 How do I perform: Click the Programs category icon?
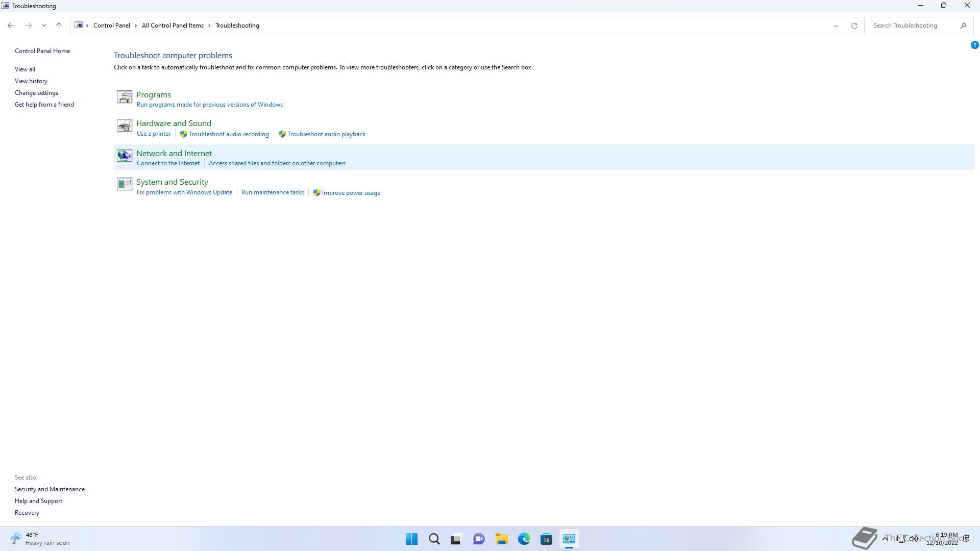click(x=124, y=97)
